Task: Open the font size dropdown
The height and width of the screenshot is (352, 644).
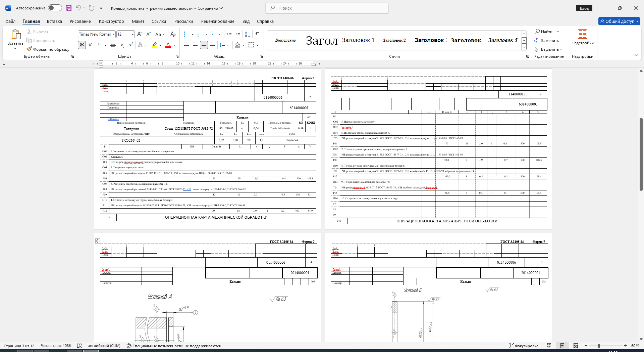Action: (132, 34)
